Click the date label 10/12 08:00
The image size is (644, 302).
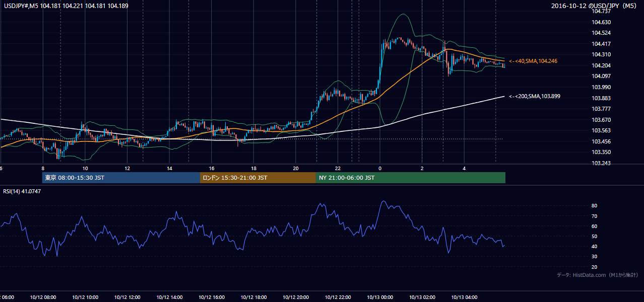pos(43,297)
